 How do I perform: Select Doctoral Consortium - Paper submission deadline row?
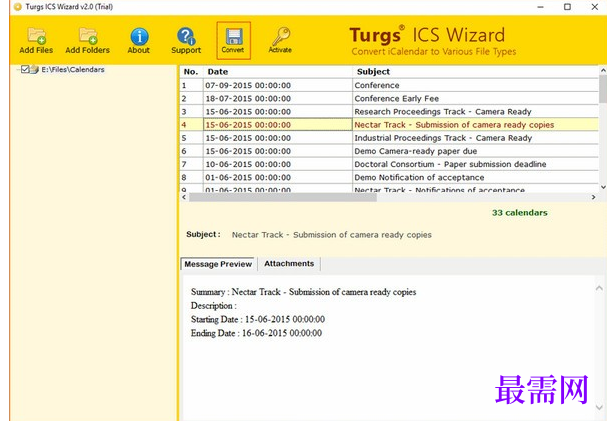click(389, 164)
